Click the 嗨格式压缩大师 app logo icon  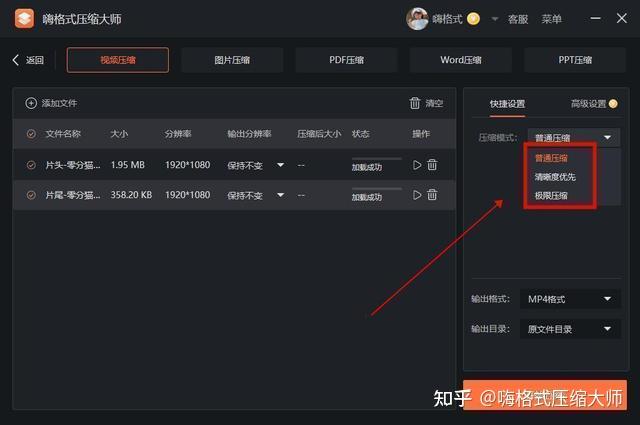point(24,19)
